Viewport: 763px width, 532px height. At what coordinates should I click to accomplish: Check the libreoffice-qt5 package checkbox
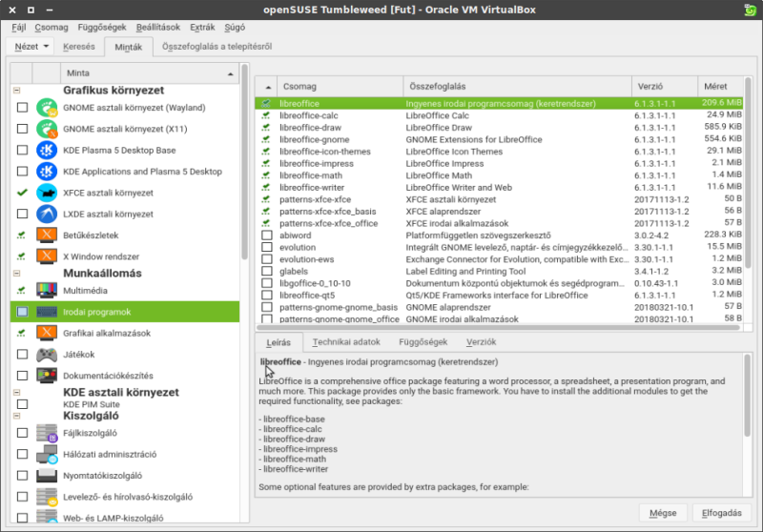(267, 295)
